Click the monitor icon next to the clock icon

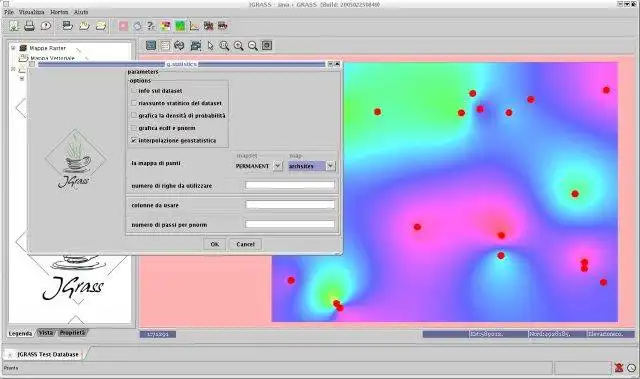coord(67,26)
